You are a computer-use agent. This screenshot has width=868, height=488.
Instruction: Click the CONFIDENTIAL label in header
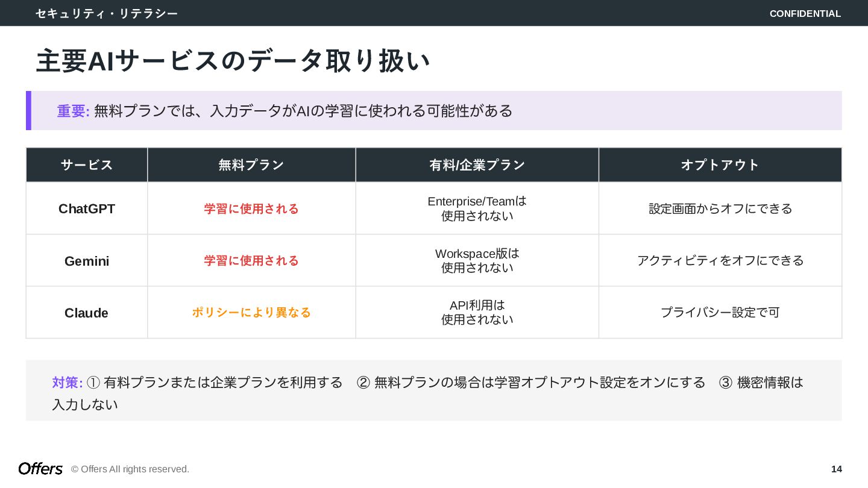[805, 13]
